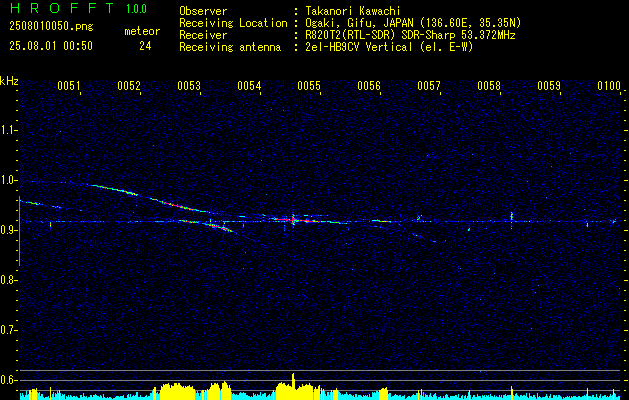Click the 0.6 kHz frequency label

[x=8, y=380]
